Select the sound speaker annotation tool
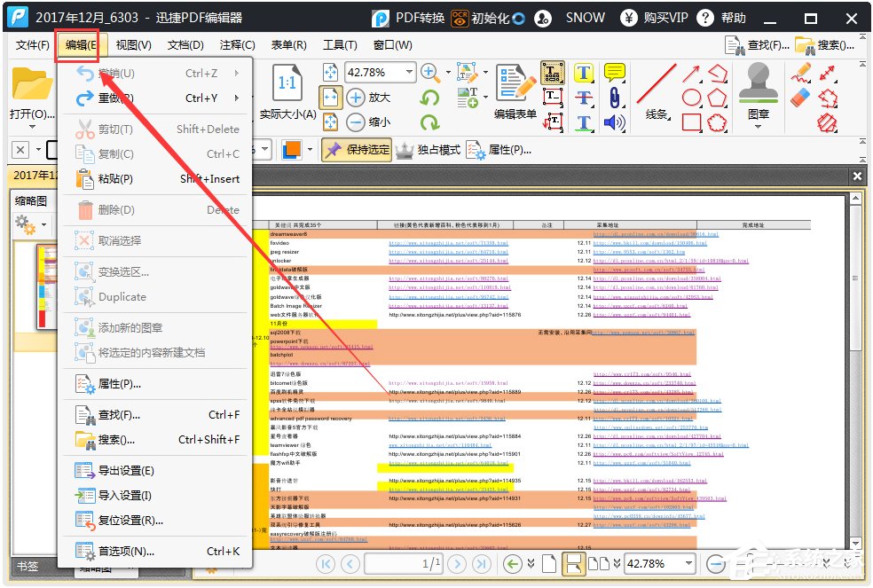This screenshot has height=588, width=873. pyautogui.click(x=614, y=122)
